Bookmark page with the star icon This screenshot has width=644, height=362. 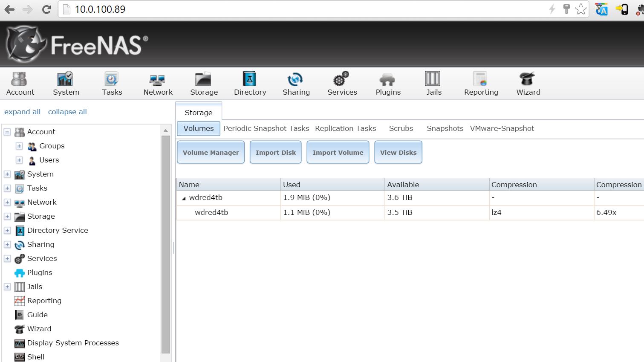point(580,9)
